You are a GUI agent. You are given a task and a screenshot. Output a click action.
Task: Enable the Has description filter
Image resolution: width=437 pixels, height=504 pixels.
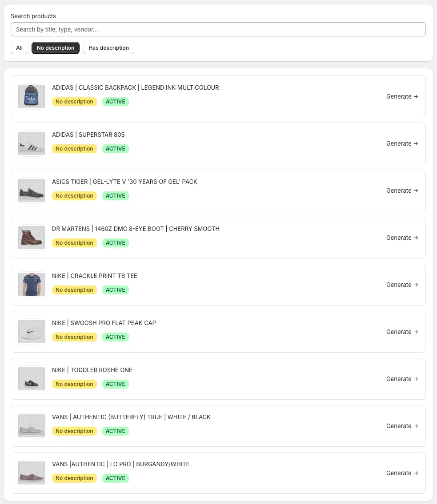[108, 48]
